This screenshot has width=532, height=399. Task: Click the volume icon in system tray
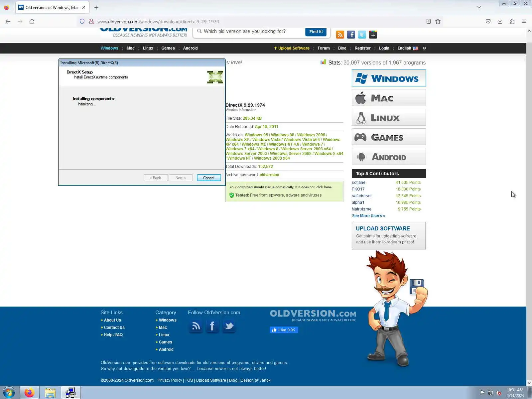498,393
